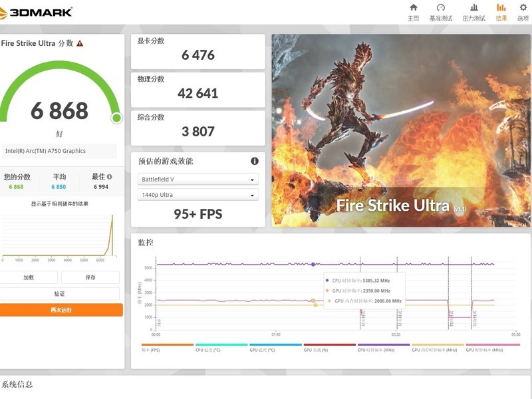This screenshot has height=399, width=532.
Task: Click the 好 rating under the gauge
Action: pos(59,134)
